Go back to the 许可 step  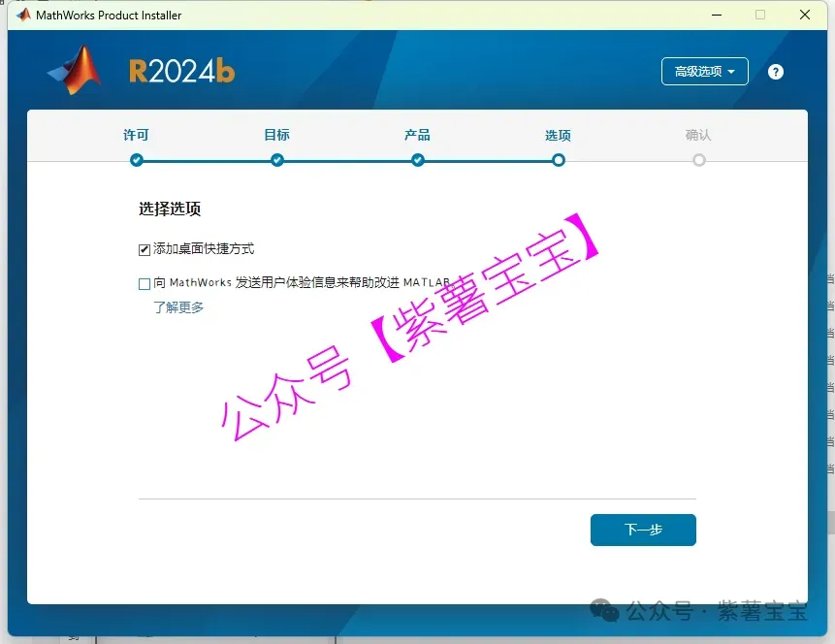(x=136, y=136)
